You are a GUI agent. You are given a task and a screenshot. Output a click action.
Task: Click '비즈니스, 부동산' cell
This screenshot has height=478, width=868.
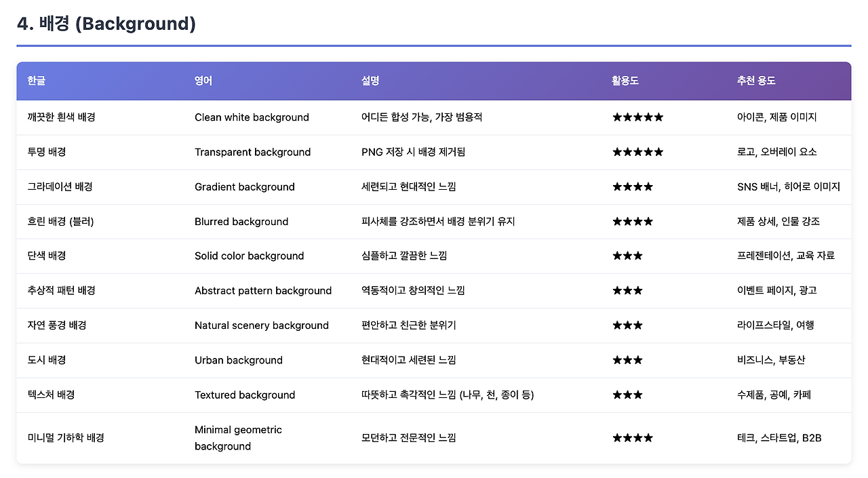click(771, 360)
